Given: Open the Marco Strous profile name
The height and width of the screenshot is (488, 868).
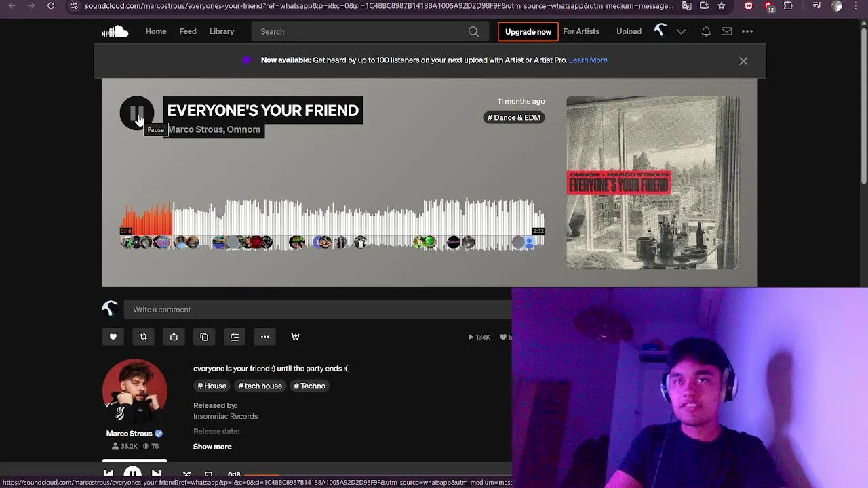Looking at the screenshot, I should tap(129, 434).
